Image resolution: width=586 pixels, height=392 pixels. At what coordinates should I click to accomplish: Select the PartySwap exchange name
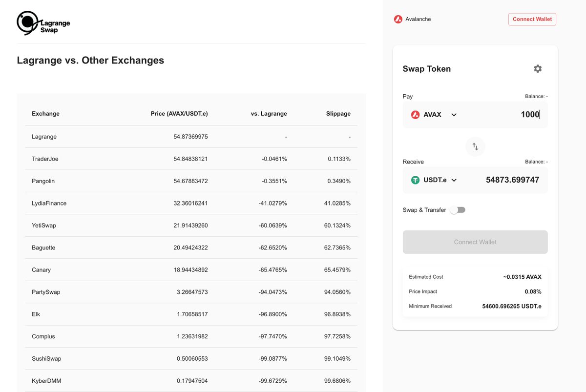pyautogui.click(x=46, y=292)
